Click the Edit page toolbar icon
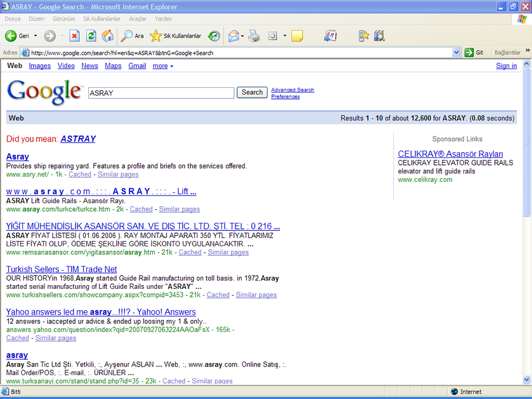The height and width of the screenshot is (399, 532). (273, 36)
